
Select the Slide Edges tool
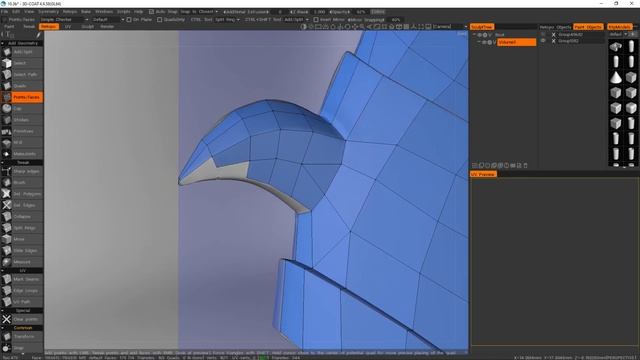pyautogui.click(x=22, y=251)
